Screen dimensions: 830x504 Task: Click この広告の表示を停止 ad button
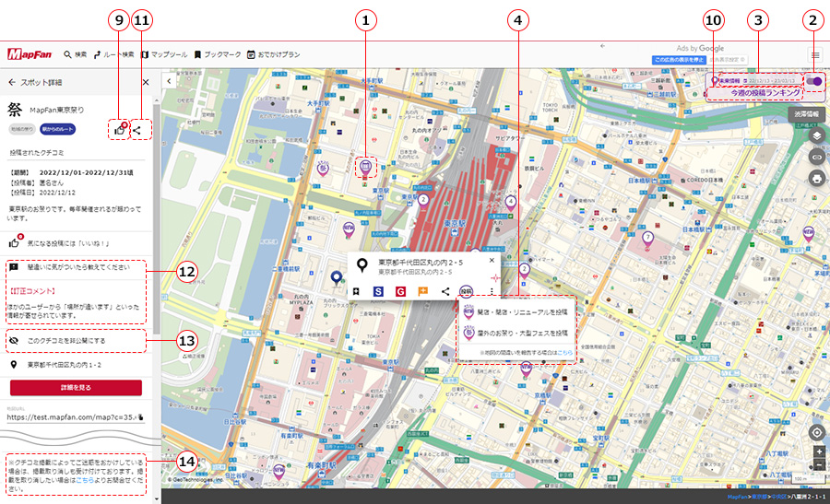679,60
